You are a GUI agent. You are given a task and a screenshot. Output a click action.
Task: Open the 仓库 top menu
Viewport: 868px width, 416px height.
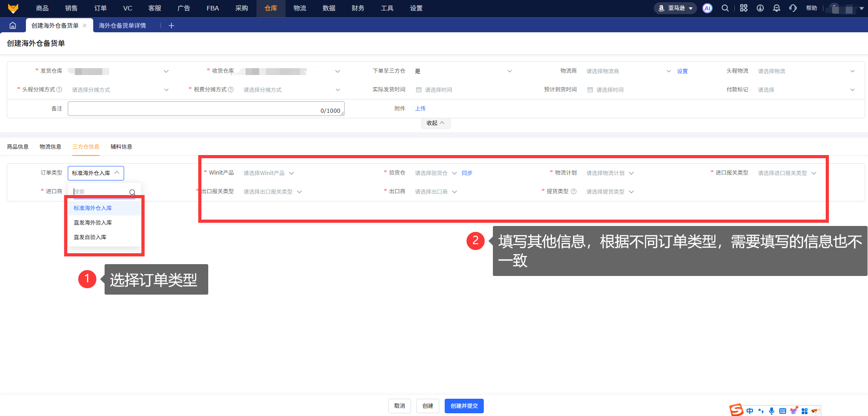click(x=271, y=8)
